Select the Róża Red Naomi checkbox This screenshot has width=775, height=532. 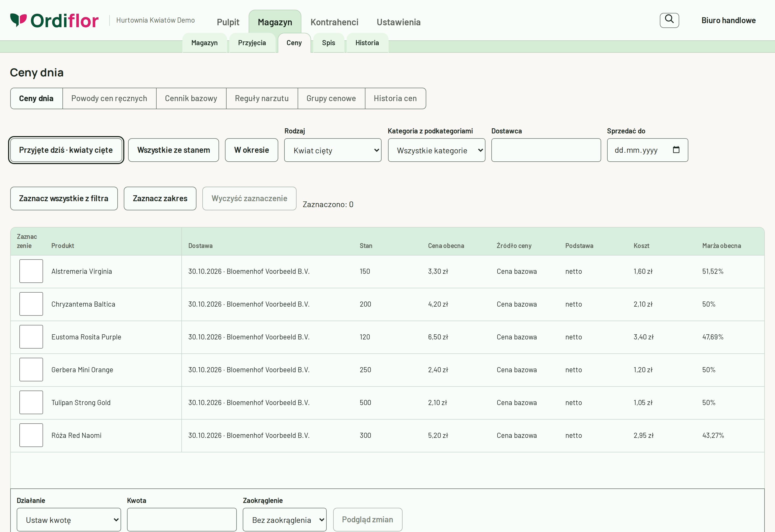31,435
